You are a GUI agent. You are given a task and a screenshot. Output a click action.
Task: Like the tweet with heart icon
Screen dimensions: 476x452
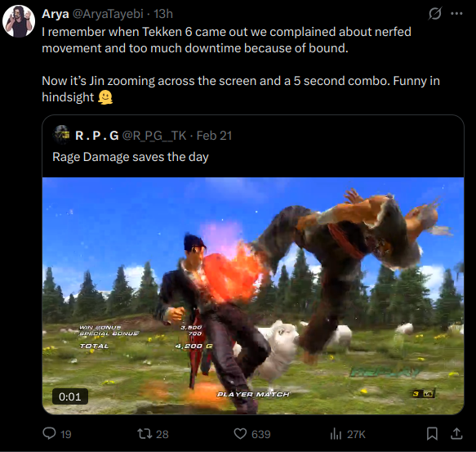pyautogui.click(x=240, y=434)
